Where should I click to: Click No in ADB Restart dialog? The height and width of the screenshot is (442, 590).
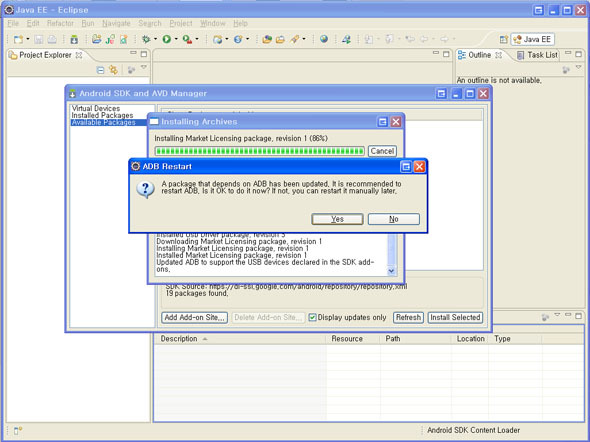394,219
